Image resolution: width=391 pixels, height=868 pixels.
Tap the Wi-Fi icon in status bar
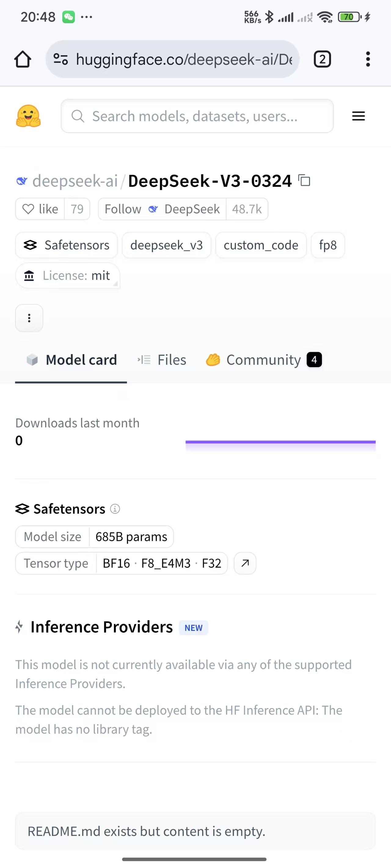tap(325, 16)
